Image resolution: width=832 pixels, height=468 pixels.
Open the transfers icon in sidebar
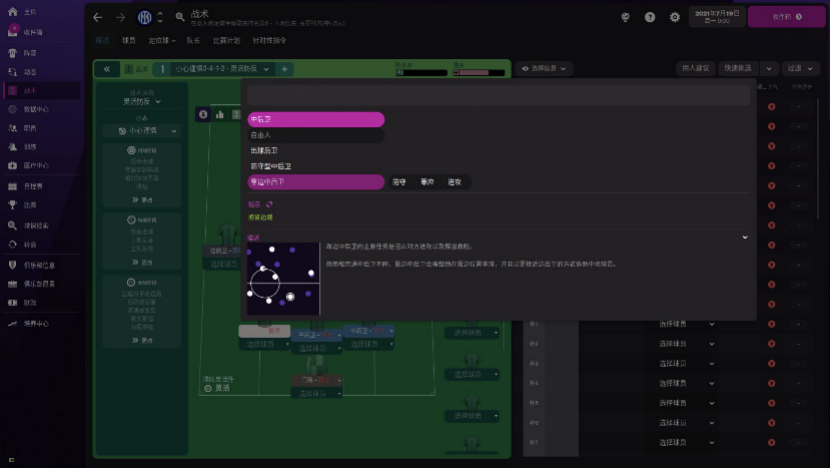point(13,245)
